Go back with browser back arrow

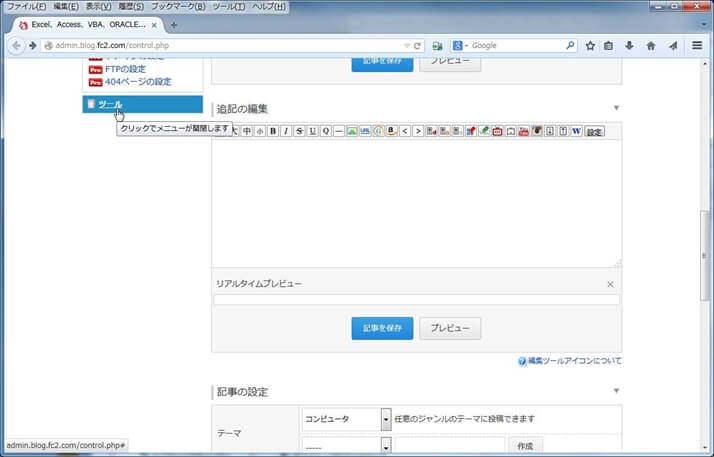pos(16,46)
